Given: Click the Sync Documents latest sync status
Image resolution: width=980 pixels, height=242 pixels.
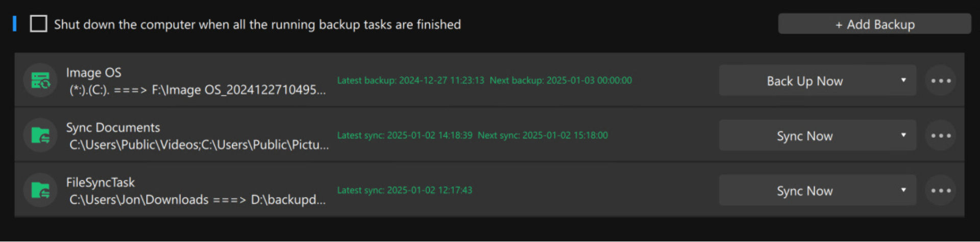Looking at the screenshot, I should click(x=406, y=135).
